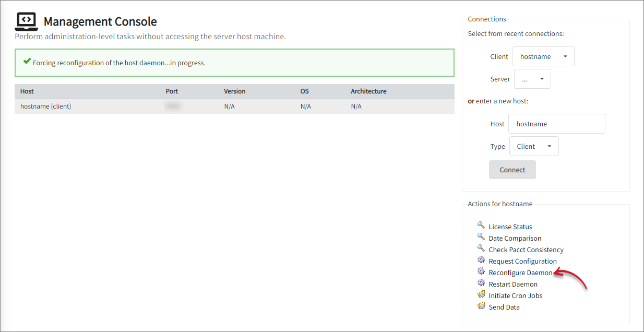Viewport: 644px width, 332px height.
Task: Click the Date Comparison magnifier icon
Action: click(481, 238)
